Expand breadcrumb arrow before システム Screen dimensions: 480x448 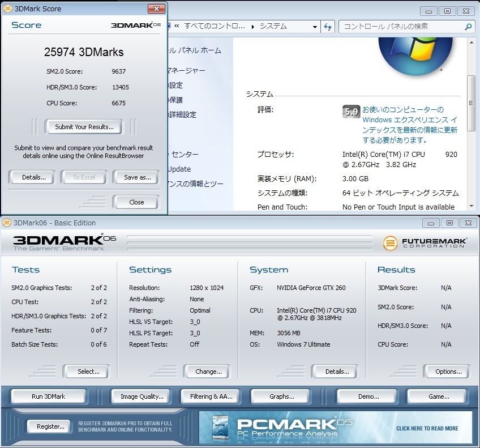[x=253, y=27]
